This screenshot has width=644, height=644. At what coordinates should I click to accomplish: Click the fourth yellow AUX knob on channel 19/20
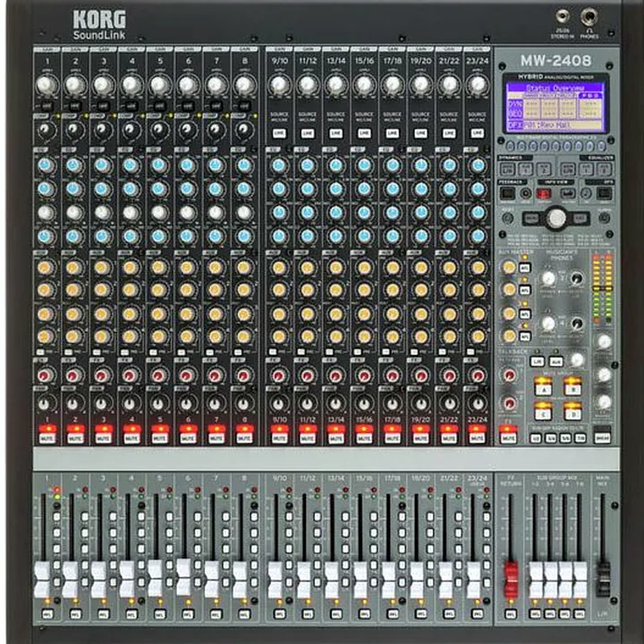(x=420, y=336)
